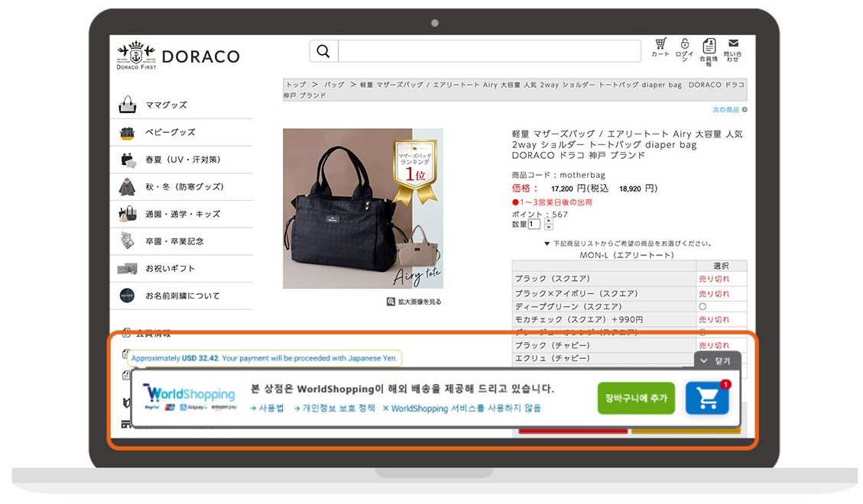Click the お名前刺繍 round icon
Image resolution: width=863 pixels, height=504 pixels.
[x=127, y=295]
